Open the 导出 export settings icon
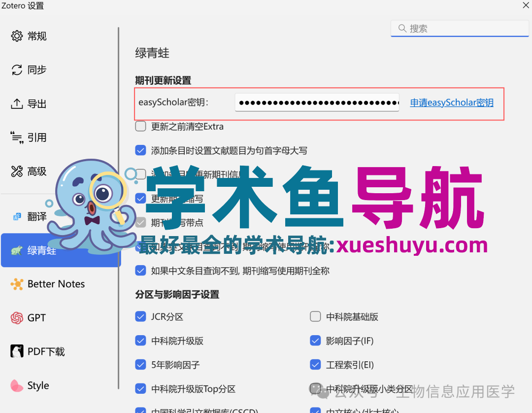Image resolution: width=532 pixels, height=413 pixels. 17,104
